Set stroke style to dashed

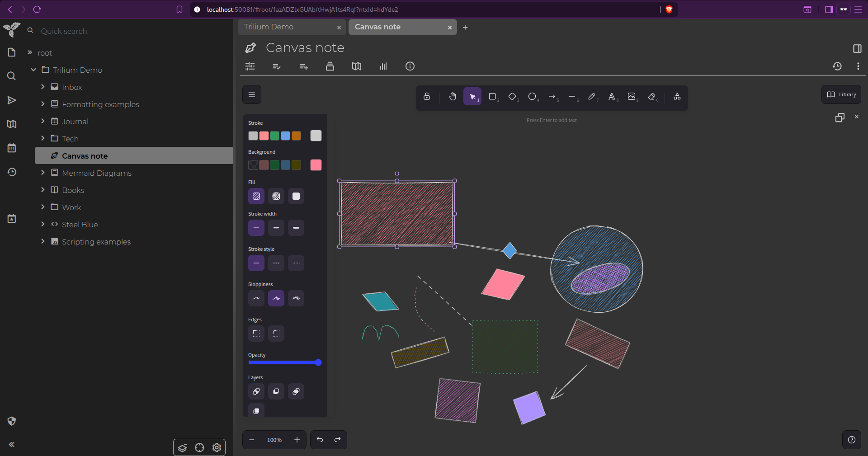276,263
